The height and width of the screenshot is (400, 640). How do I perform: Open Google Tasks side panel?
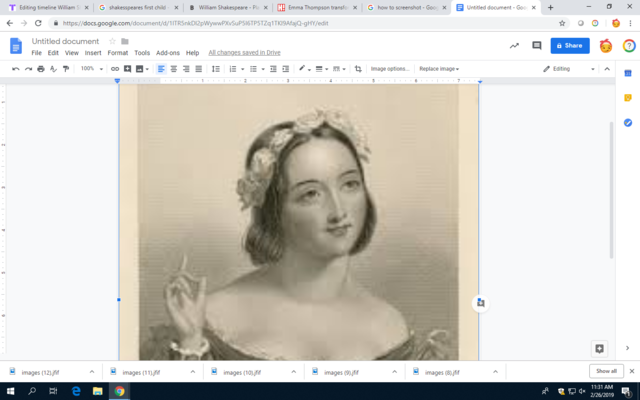[x=628, y=122]
